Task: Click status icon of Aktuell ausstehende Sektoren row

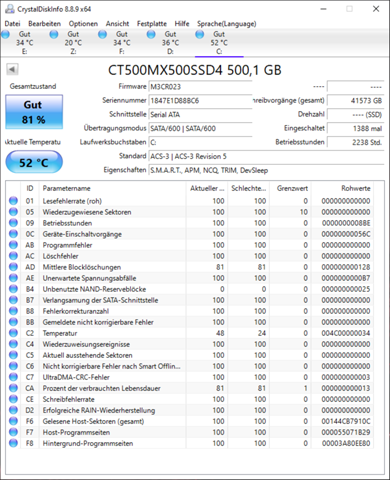Action: [13, 355]
